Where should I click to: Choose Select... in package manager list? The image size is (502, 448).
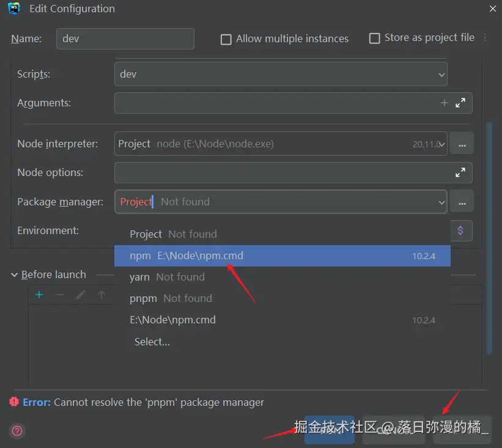[x=282, y=342]
